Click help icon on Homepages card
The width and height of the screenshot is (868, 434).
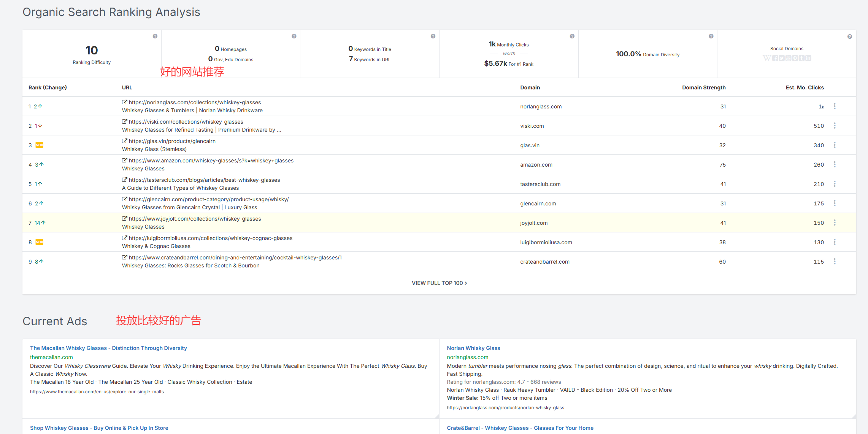294,36
